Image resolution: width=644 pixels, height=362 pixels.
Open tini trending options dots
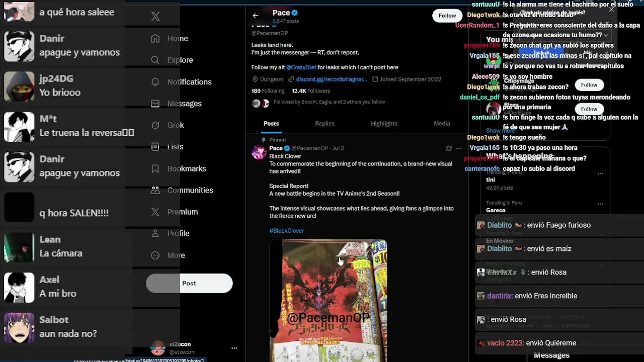tap(600, 173)
